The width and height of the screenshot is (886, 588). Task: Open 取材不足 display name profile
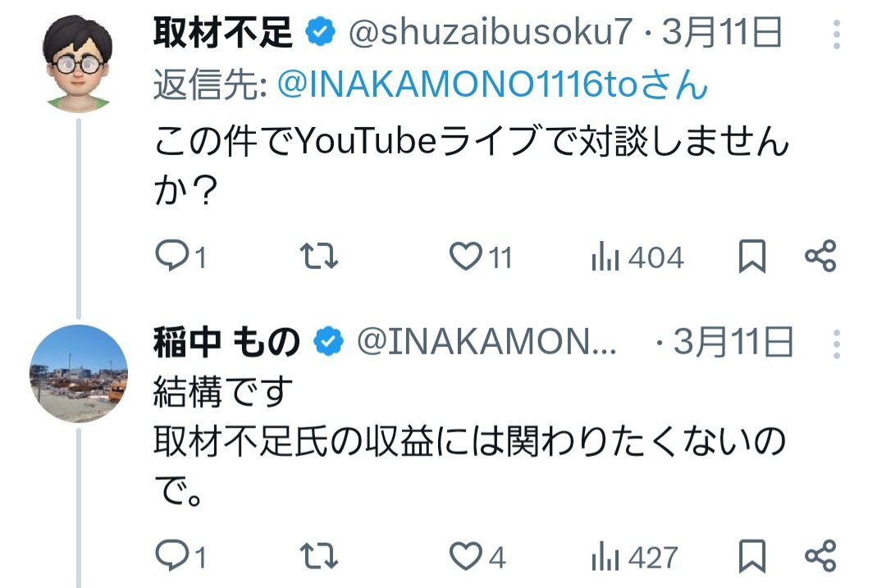(x=223, y=33)
